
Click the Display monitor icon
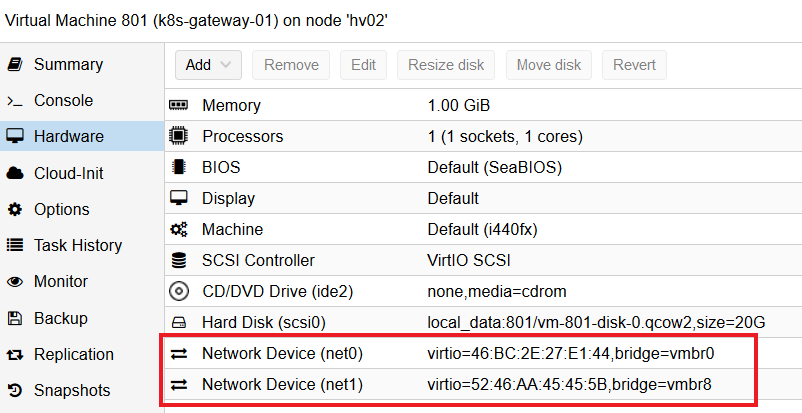tap(179, 198)
